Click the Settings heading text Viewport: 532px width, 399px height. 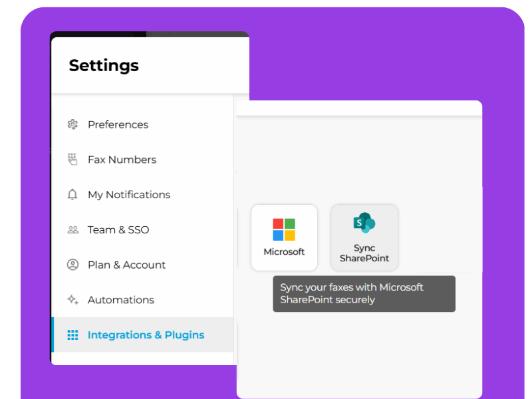pyautogui.click(x=104, y=66)
